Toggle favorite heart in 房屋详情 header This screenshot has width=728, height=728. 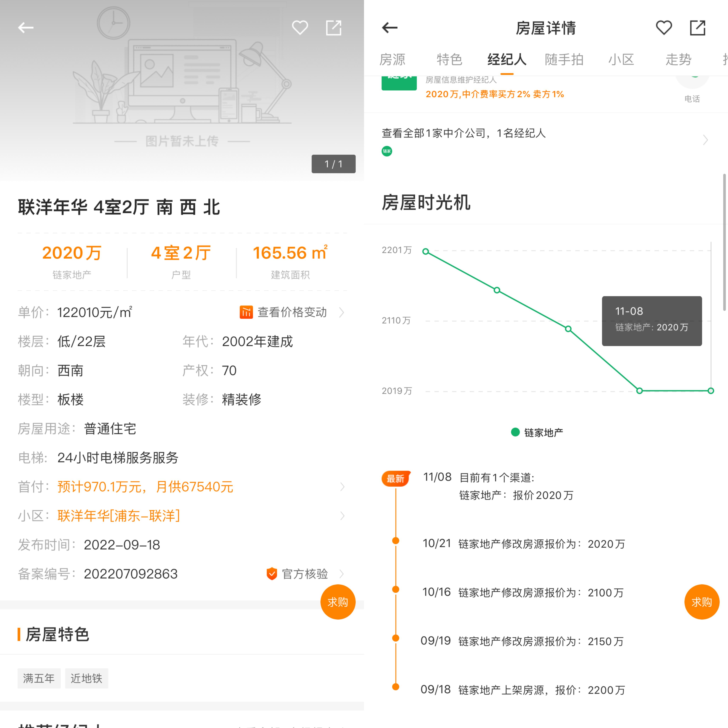click(664, 28)
